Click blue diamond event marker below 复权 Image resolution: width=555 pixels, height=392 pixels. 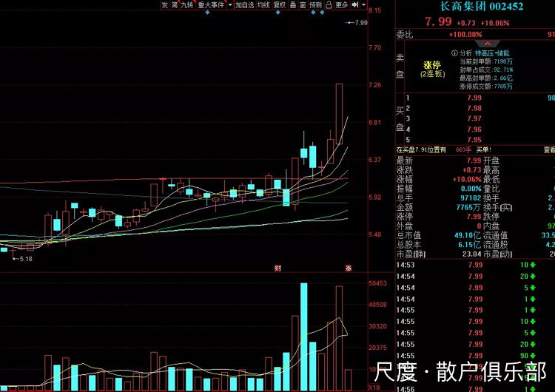coord(277,13)
